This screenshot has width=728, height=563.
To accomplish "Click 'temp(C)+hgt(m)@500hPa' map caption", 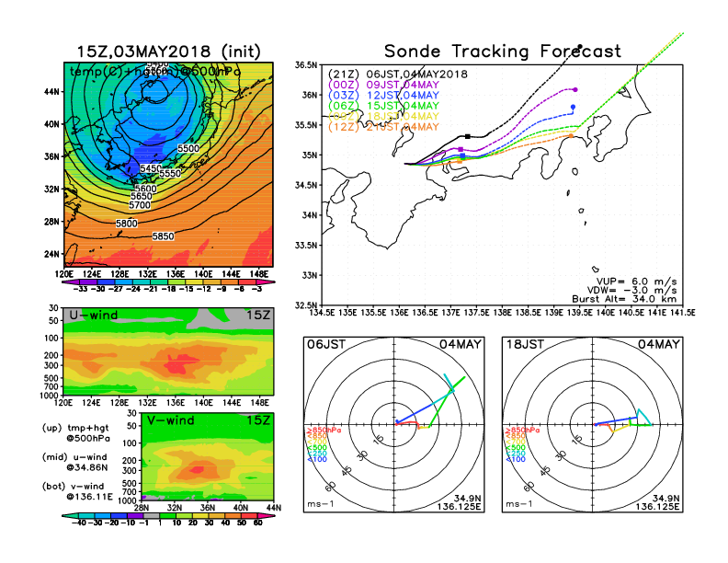I will pos(155,72).
